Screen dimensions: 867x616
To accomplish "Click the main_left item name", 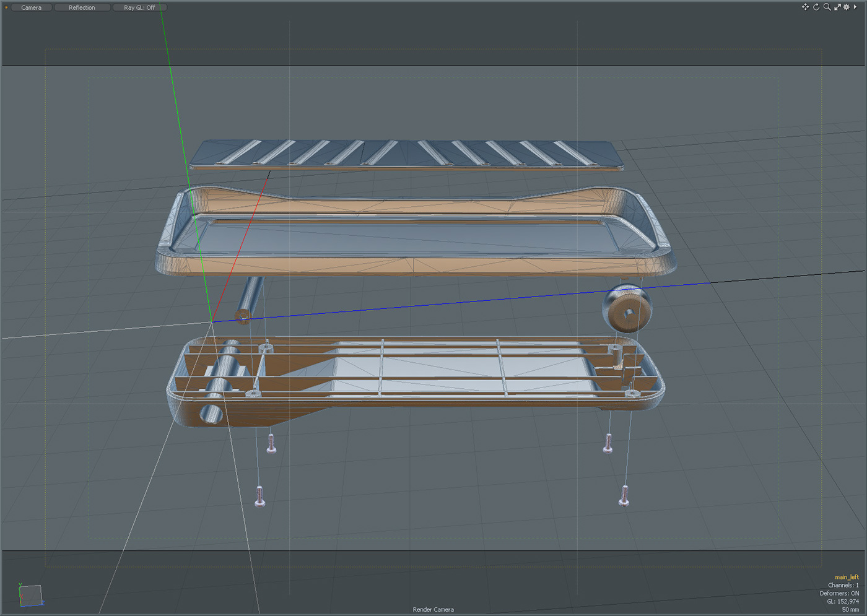I will click(x=846, y=577).
